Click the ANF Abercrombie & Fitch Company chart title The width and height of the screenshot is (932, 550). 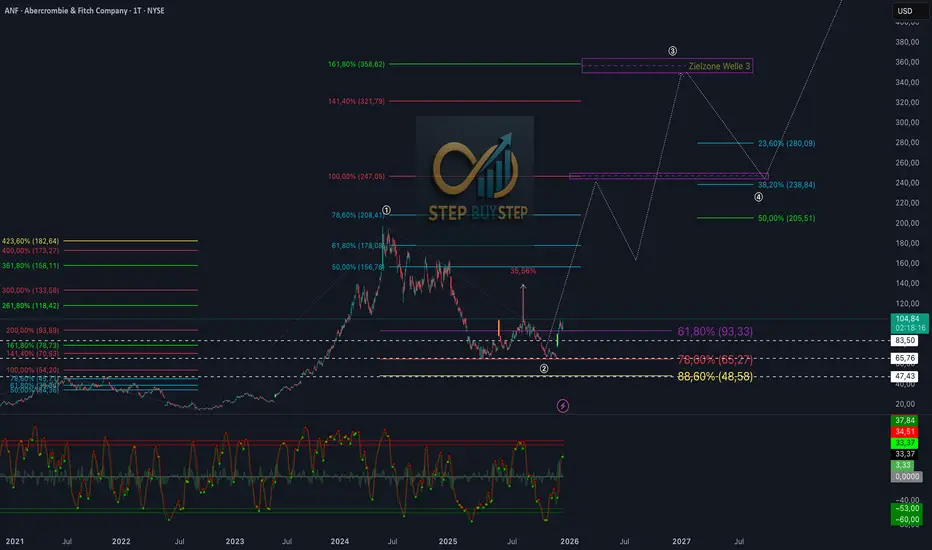pyautogui.click(x=84, y=11)
